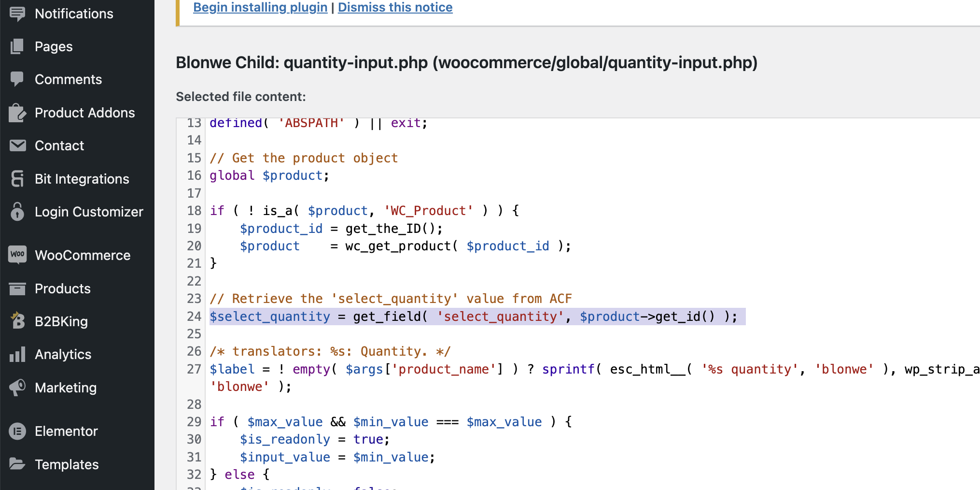
Task: Click the Marketing megaphone icon
Action: [x=17, y=388]
